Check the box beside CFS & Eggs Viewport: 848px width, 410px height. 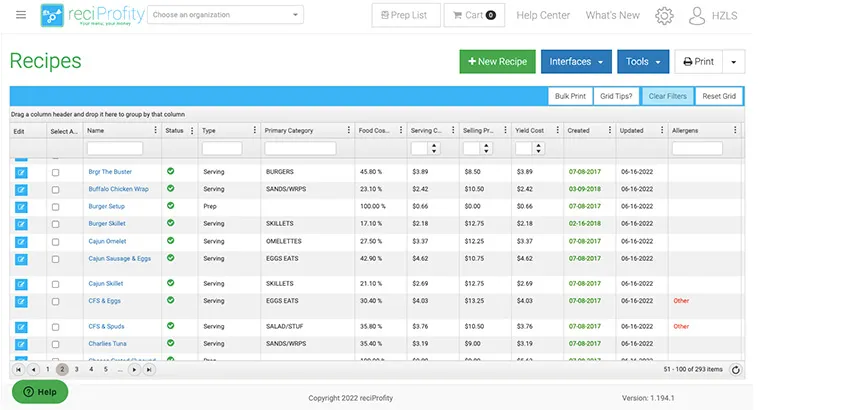pos(56,301)
